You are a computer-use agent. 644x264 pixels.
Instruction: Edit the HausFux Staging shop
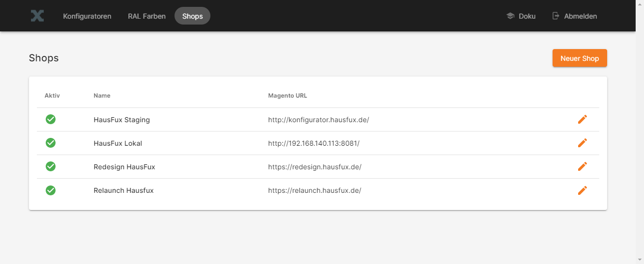click(583, 119)
